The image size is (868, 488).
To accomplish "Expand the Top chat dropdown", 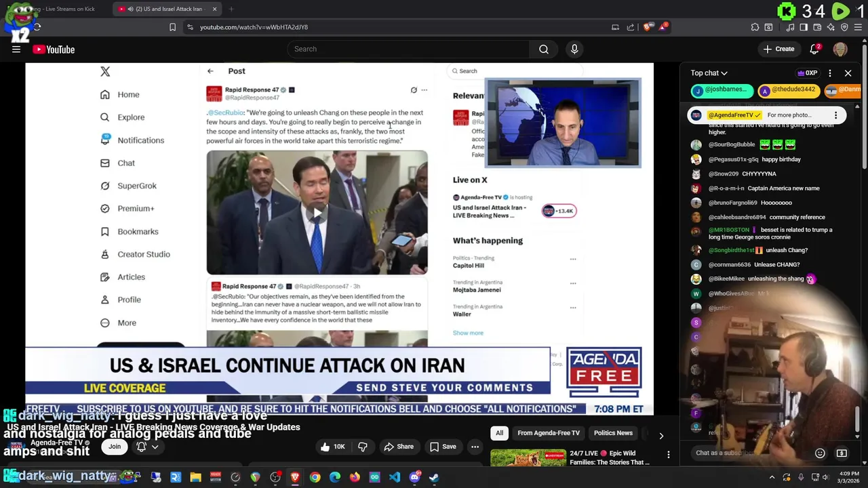I will pyautogui.click(x=709, y=73).
